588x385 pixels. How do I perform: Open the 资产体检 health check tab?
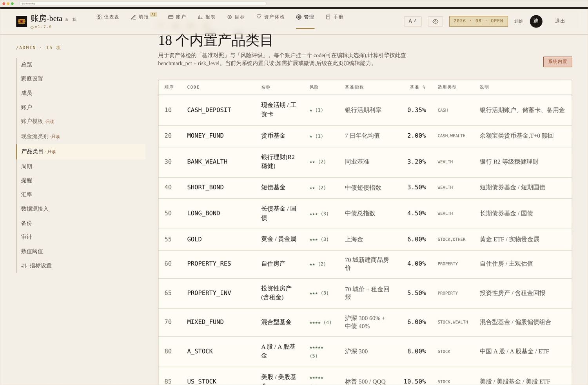click(x=270, y=17)
